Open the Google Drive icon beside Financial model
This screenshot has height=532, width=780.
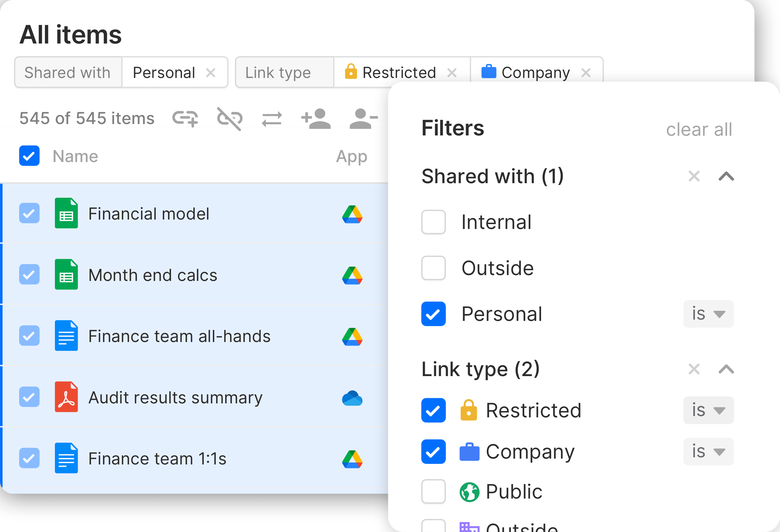click(352, 214)
